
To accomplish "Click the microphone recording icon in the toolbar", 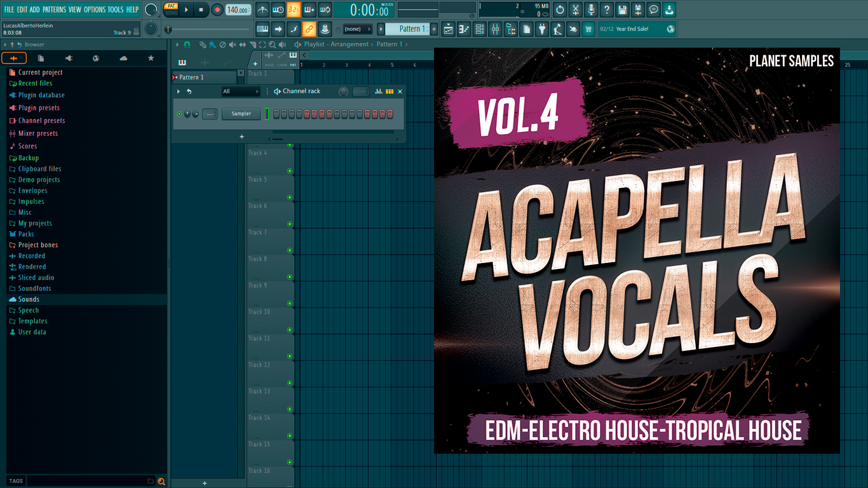I will pos(591,10).
